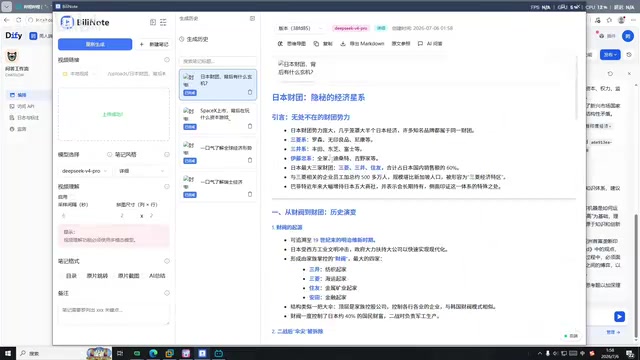Click the export Markdown button
This screenshot has width=640, height=360.
[362, 44]
